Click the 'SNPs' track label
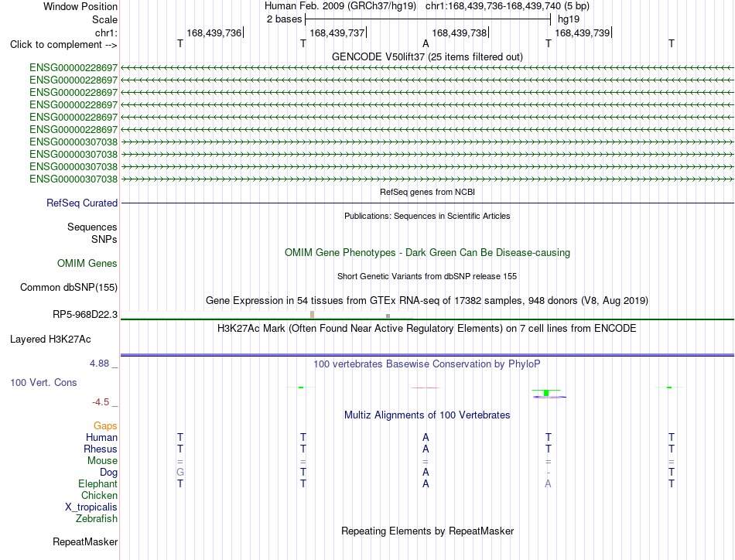This screenshot has height=560, width=735. (x=104, y=239)
